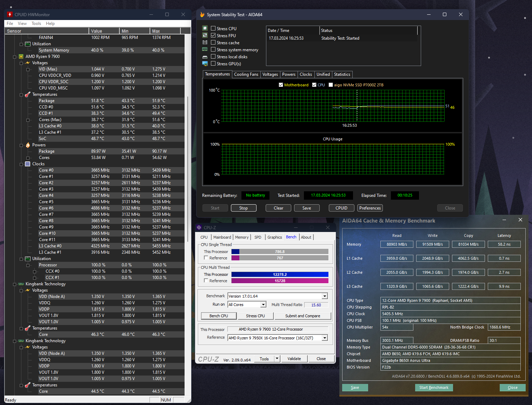Check Reference box under CPU Single Thread
Screen dimensions: 532x405
coord(206,258)
